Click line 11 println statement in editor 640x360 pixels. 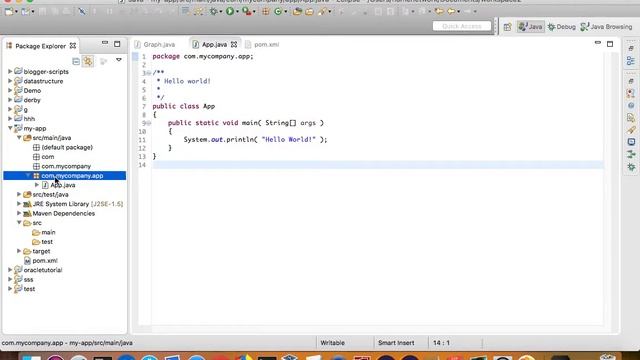click(x=255, y=140)
